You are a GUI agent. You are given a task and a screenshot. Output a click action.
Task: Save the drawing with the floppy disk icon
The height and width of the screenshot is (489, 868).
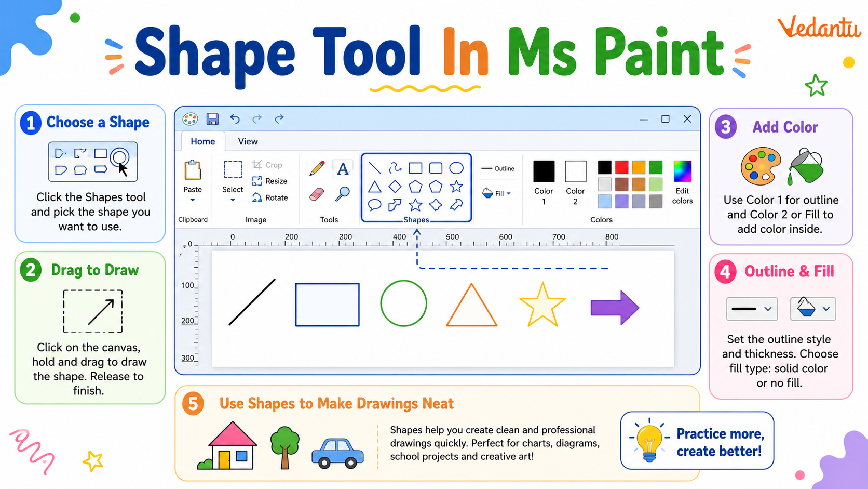point(212,119)
